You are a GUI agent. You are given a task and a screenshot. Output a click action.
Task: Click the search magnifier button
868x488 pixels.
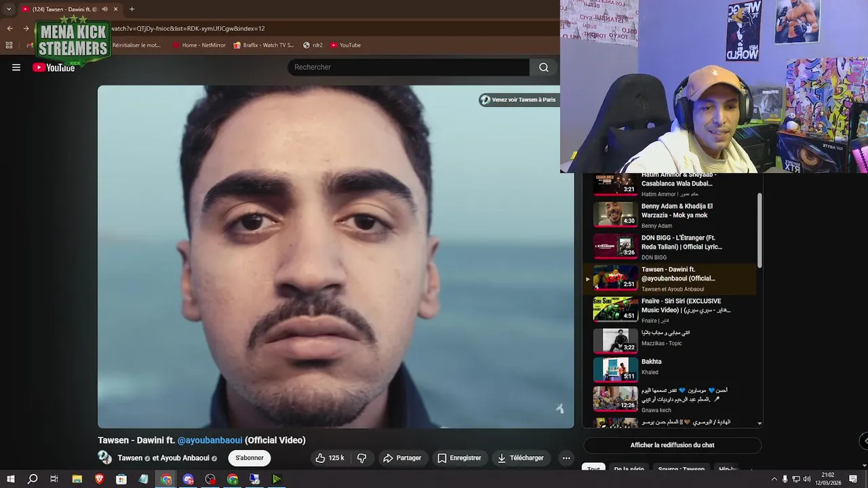tap(544, 67)
